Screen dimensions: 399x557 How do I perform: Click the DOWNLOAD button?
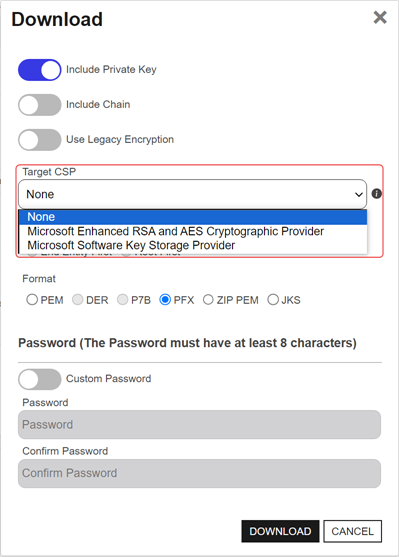[280, 531]
